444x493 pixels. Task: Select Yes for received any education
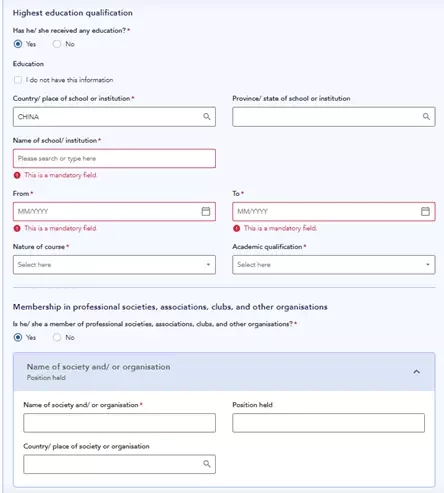tap(18, 44)
